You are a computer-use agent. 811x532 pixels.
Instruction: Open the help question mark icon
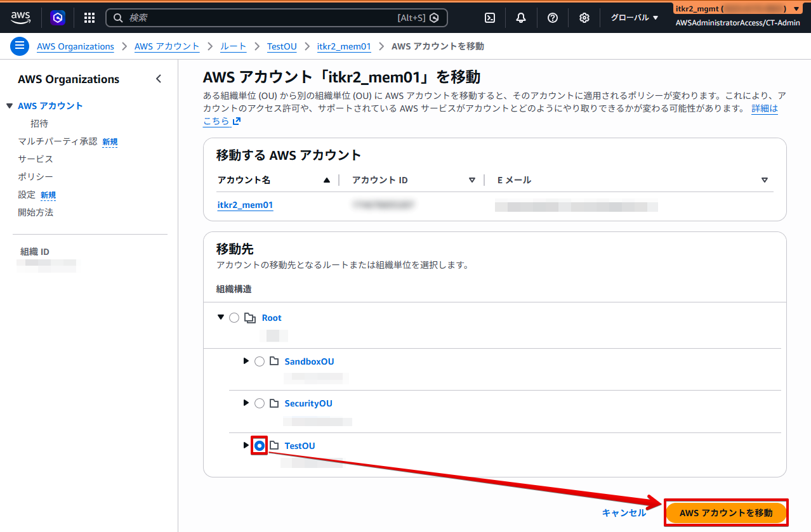coord(553,18)
